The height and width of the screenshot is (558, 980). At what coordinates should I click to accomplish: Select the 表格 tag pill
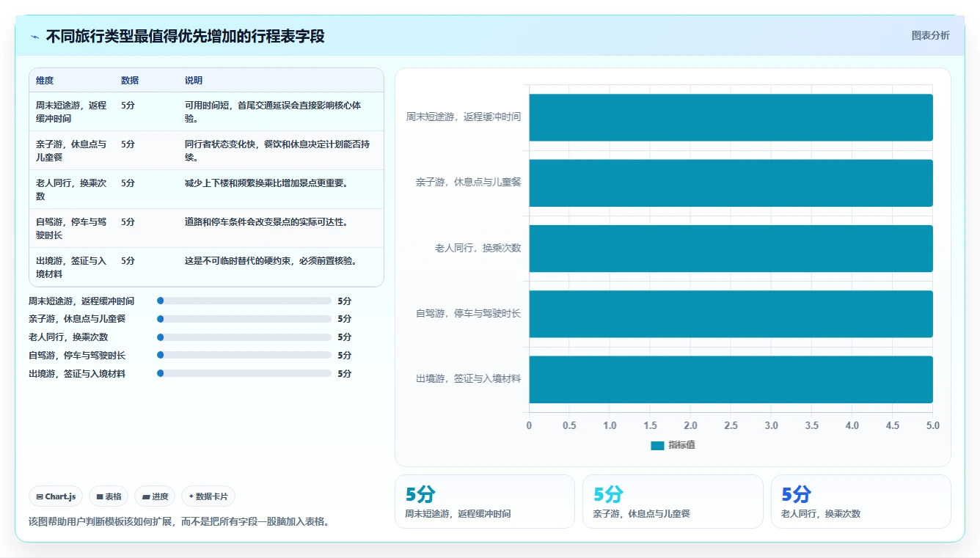coord(109,496)
